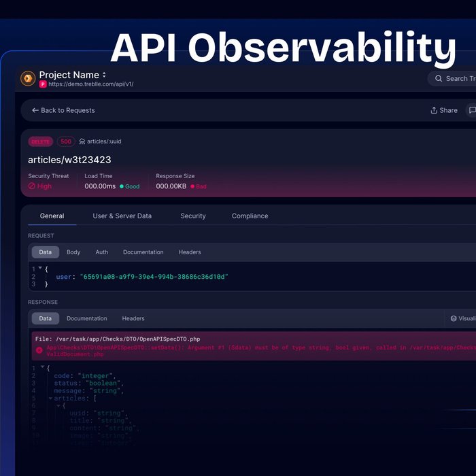Click the DELETE method badge
Image resolution: width=476 pixels, height=476 pixels.
(40, 141)
